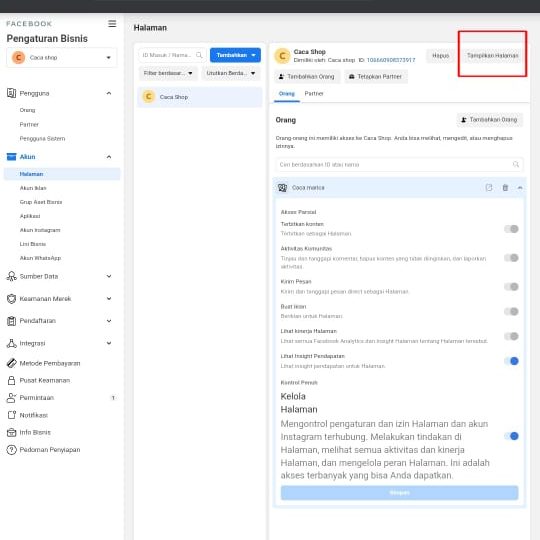Image resolution: width=540 pixels, height=540 pixels.
Task: Click the Pusat Keamanan lock icon
Action: (x=11, y=380)
